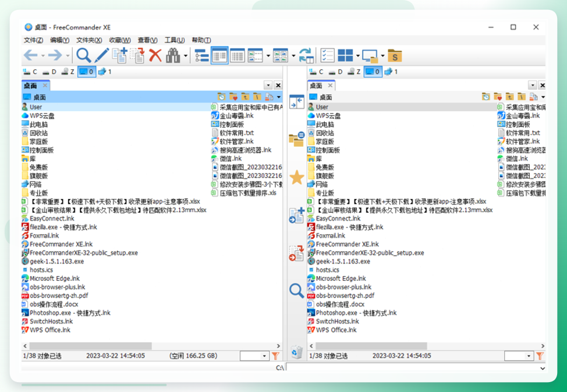Click left panel favorites heart folder icon
The height and width of the screenshot is (392, 567).
(x=233, y=97)
